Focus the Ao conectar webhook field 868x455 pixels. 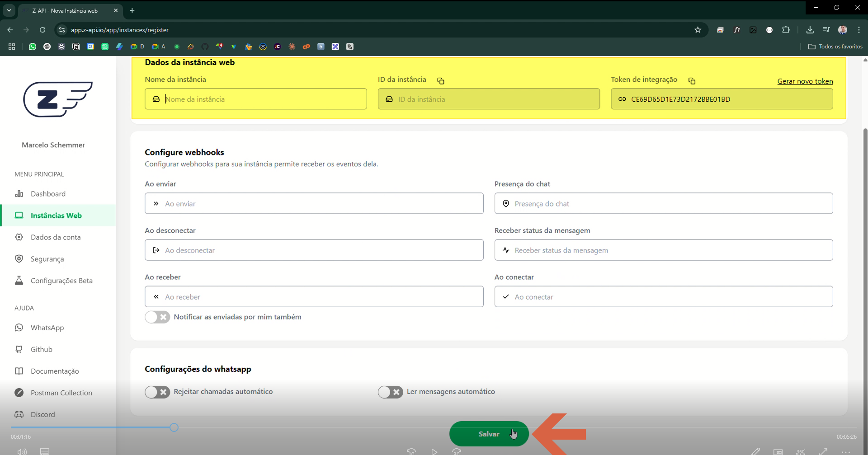pyautogui.click(x=664, y=296)
